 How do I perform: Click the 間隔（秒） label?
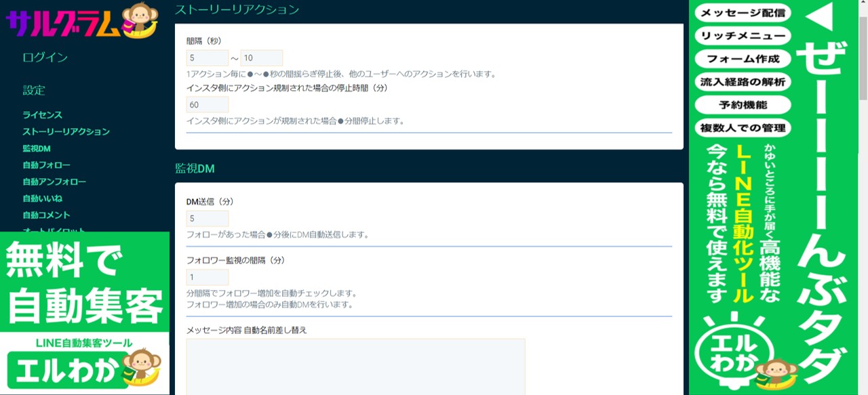click(x=204, y=41)
